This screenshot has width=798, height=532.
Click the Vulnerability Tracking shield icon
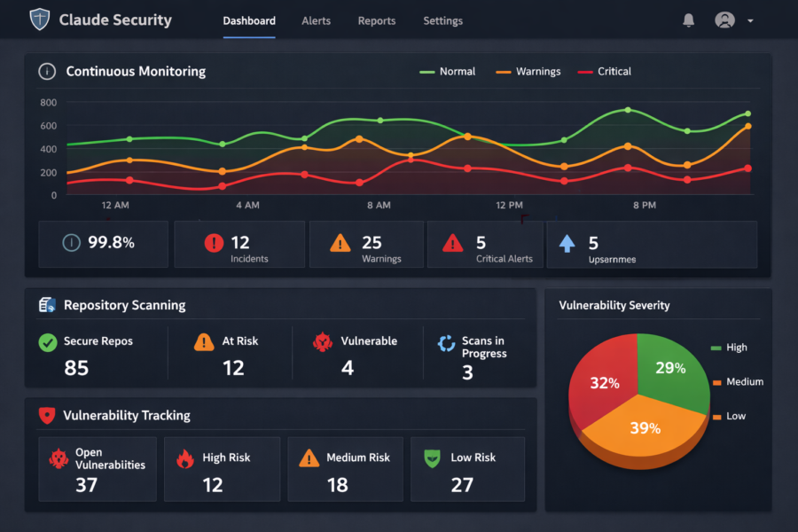(x=47, y=416)
